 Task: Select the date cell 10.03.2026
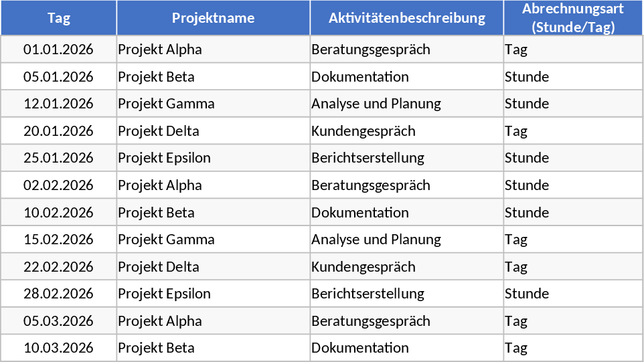point(58,348)
